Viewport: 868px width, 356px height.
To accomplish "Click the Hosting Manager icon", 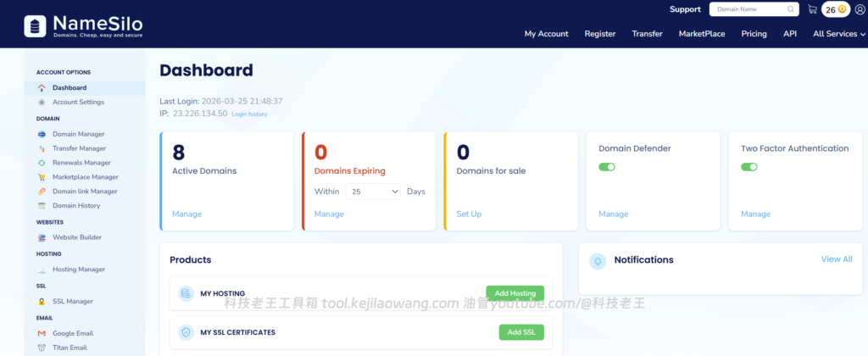I will (42, 270).
